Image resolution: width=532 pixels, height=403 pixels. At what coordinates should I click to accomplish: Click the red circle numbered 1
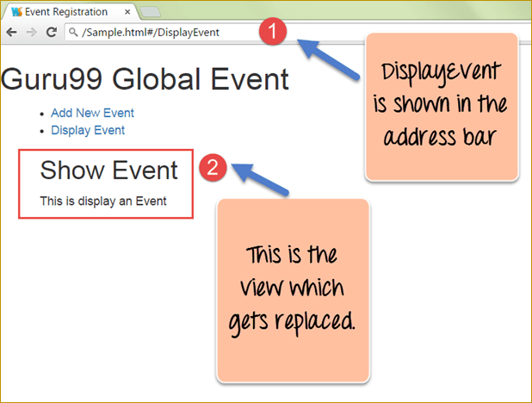point(272,33)
